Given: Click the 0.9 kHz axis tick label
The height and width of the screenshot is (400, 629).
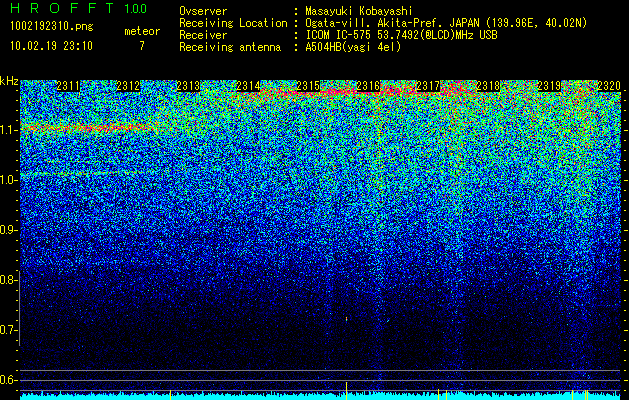Looking at the screenshot, I should (7, 230).
